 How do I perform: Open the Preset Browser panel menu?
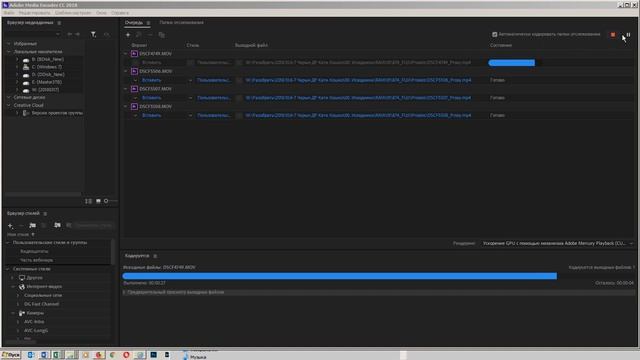click(45, 213)
